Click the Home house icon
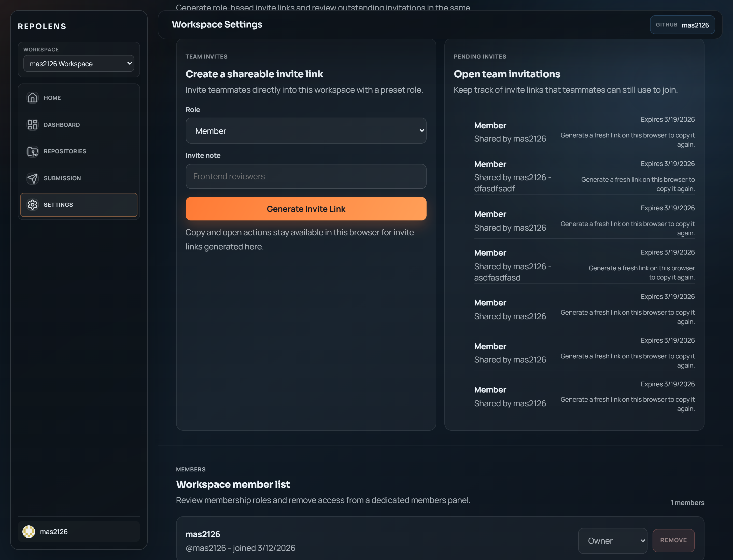 pos(32,98)
